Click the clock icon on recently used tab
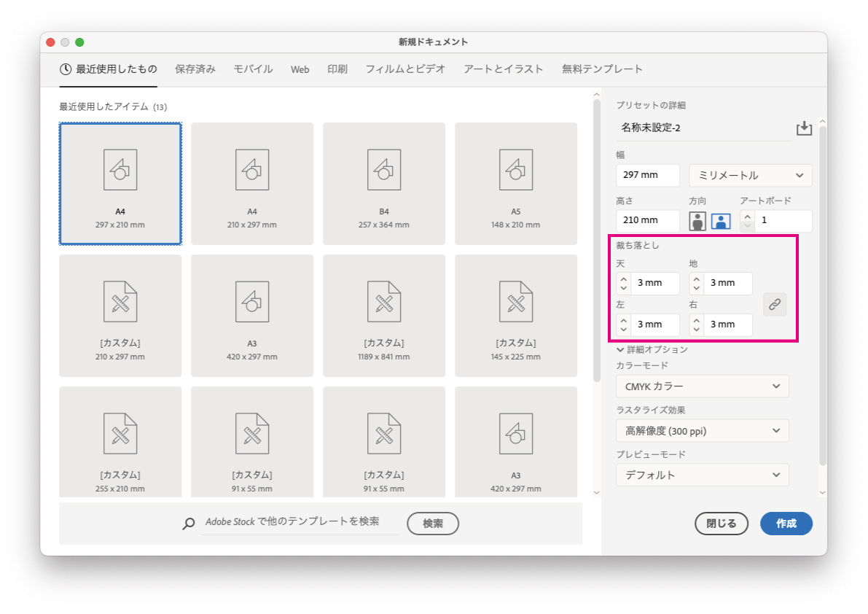This screenshot has width=868, height=614. [66, 69]
